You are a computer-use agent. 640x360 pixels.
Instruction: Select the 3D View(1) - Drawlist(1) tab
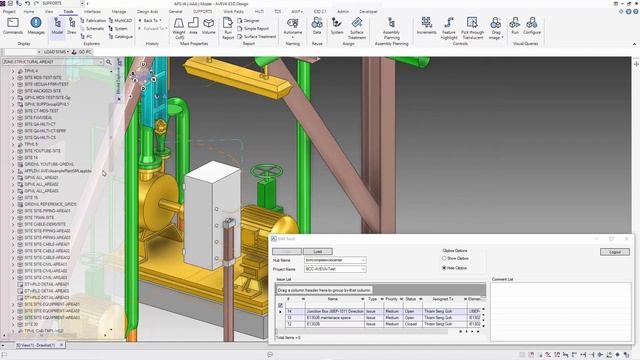(35, 345)
